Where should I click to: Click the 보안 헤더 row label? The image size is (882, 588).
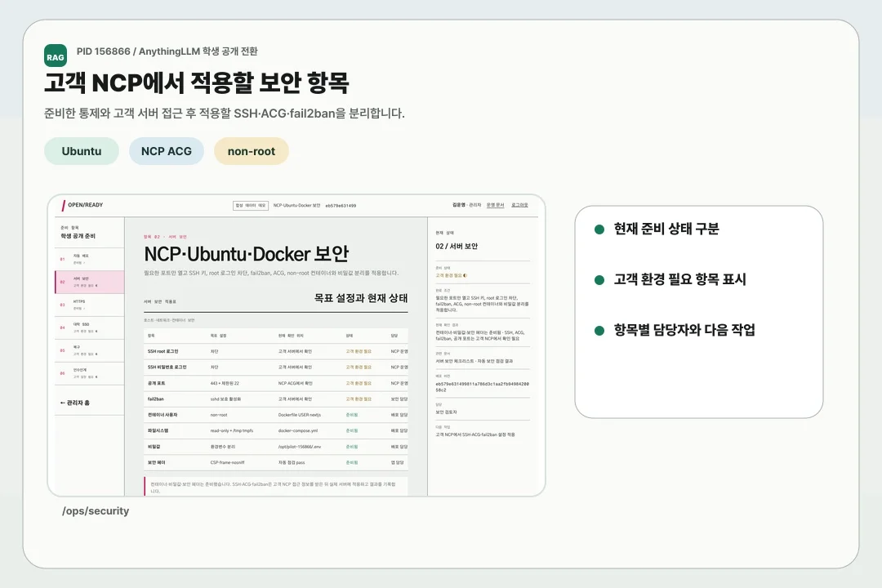[x=156, y=462]
